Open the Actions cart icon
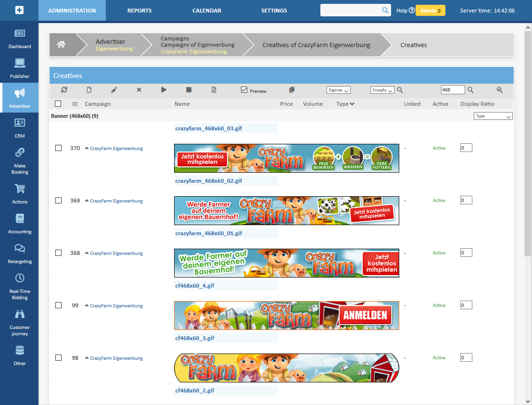This screenshot has height=405, width=532. click(20, 189)
